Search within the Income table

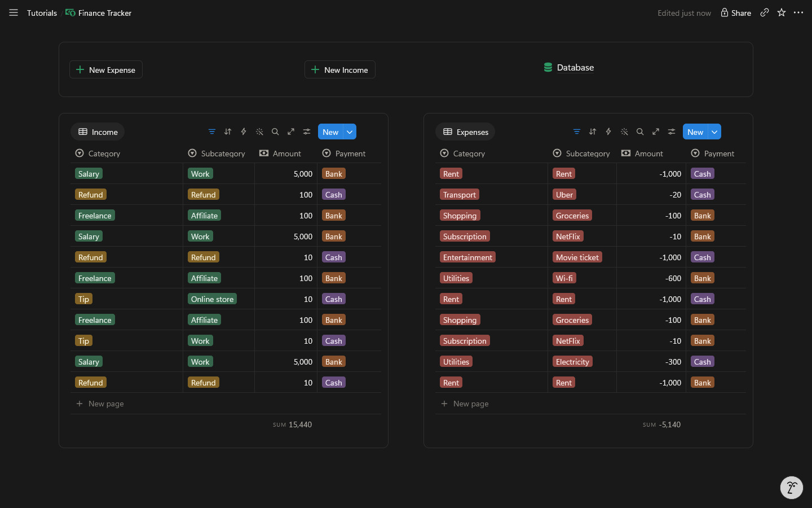click(275, 132)
